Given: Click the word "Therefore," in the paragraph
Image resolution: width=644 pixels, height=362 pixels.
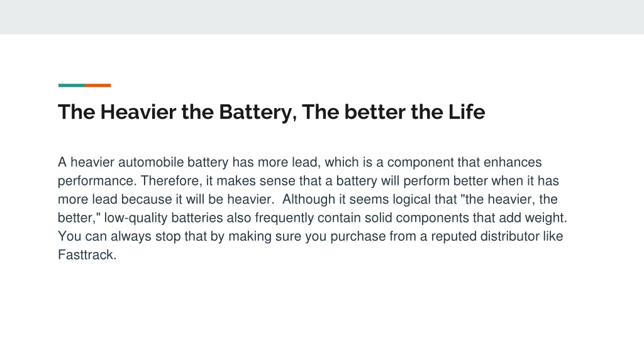Looking at the screenshot, I should (x=171, y=181).
